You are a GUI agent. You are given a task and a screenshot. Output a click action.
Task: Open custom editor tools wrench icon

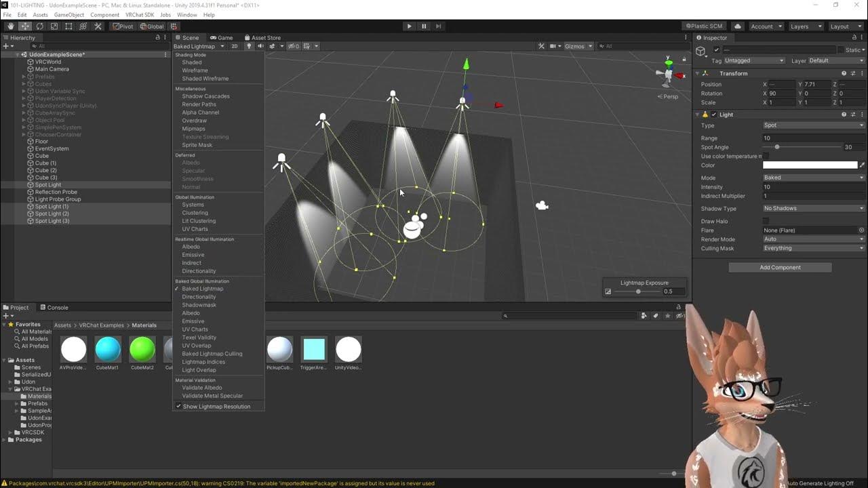click(x=98, y=26)
